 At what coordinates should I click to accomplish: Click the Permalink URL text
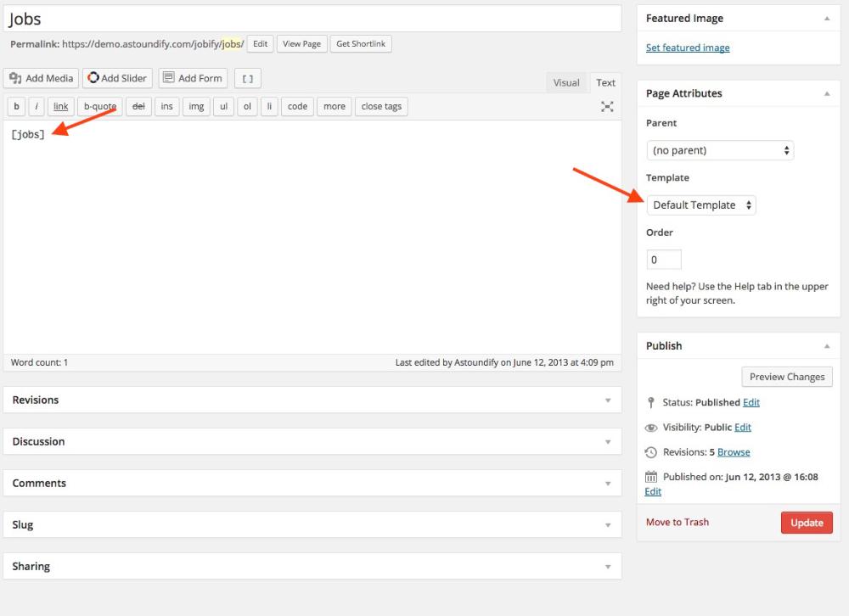pos(153,44)
